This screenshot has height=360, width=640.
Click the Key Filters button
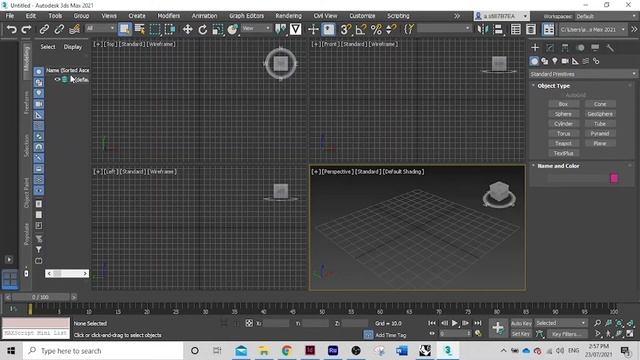click(567, 334)
